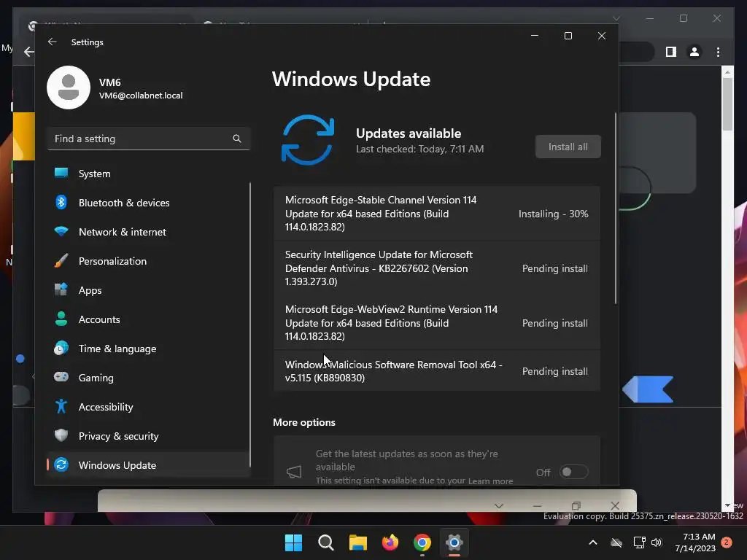The image size is (747, 560).
Task: Click the Settings back arrow
Action: click(53, 42)
